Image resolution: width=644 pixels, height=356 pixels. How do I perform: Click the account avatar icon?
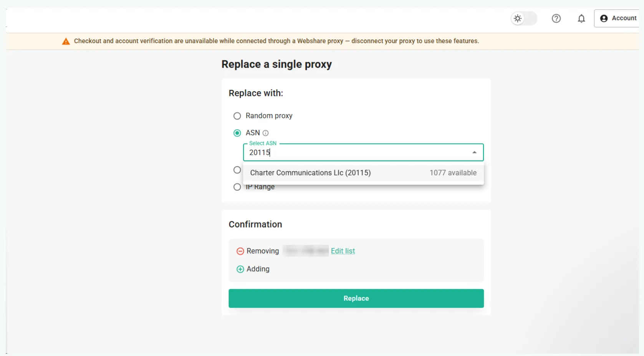click(604, 18)
